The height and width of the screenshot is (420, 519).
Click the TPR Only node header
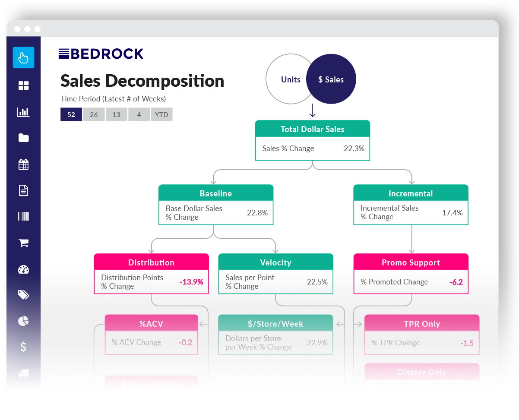422,323
